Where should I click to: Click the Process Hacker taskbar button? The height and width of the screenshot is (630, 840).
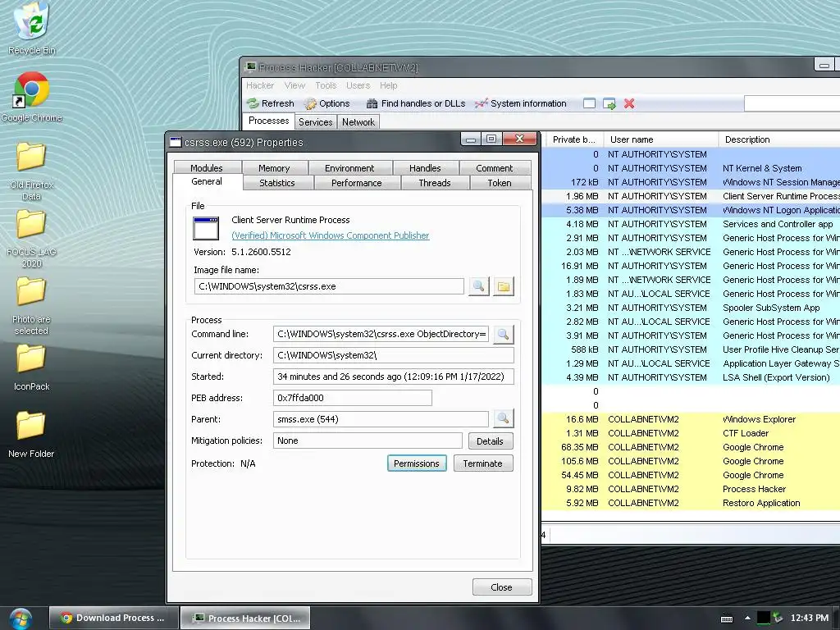point(244,618)
